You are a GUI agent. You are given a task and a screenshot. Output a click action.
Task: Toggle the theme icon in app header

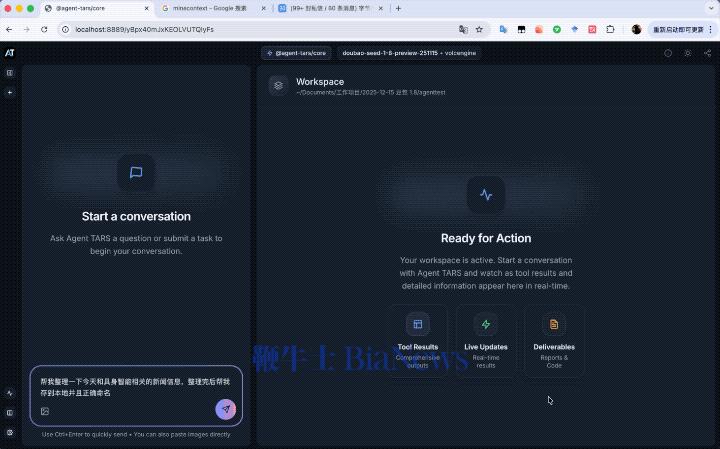[x=688, y=53]
